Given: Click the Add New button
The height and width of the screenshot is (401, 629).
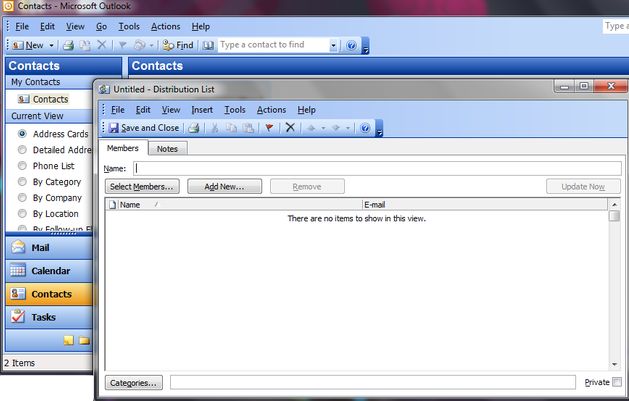Looking at the screenshot, I should pyautogui.click(x=224, y=186).
